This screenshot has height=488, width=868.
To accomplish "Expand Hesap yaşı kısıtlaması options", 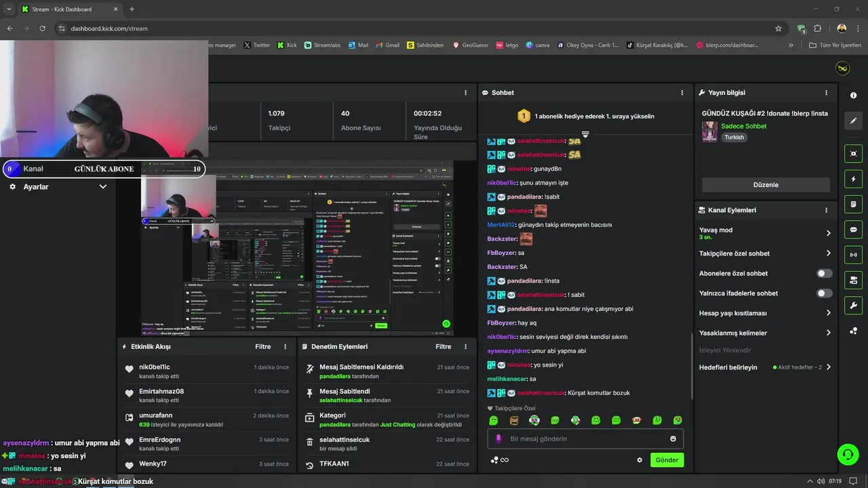I will (828, 313).
